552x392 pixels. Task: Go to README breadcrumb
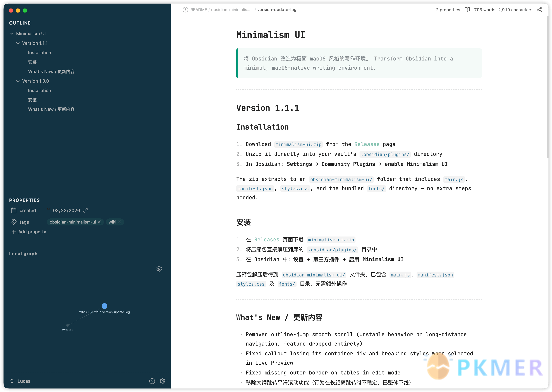pos(199,10)
